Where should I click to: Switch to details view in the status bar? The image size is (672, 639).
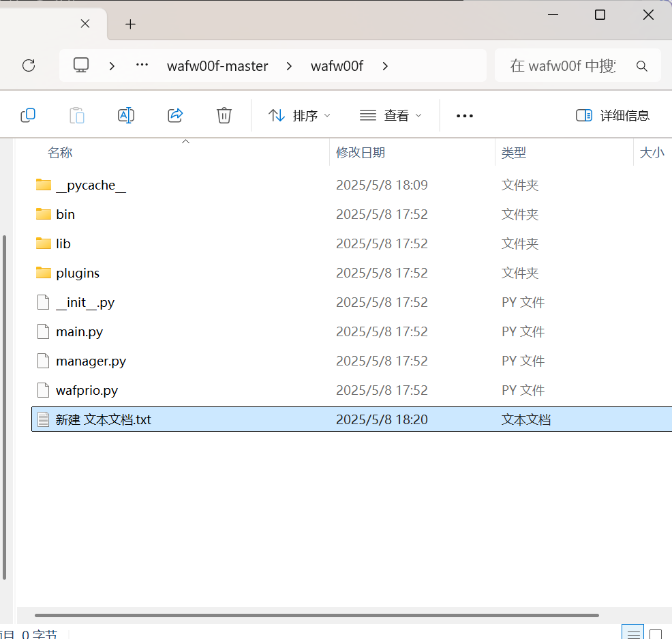[x=633, y=632]
